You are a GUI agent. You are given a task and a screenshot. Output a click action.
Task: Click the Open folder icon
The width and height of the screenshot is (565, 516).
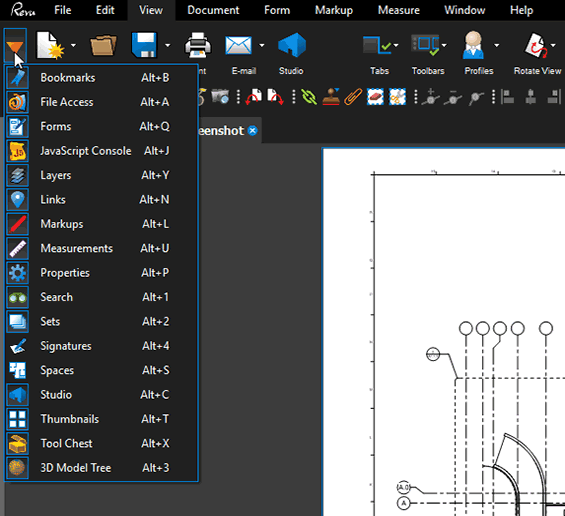(103, 45)
